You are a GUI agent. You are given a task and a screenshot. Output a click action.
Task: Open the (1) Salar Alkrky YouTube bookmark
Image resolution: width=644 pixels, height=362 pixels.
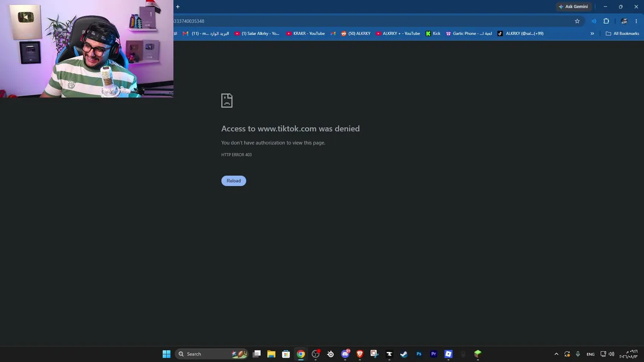pyautogui.click(x=257, y=34)
